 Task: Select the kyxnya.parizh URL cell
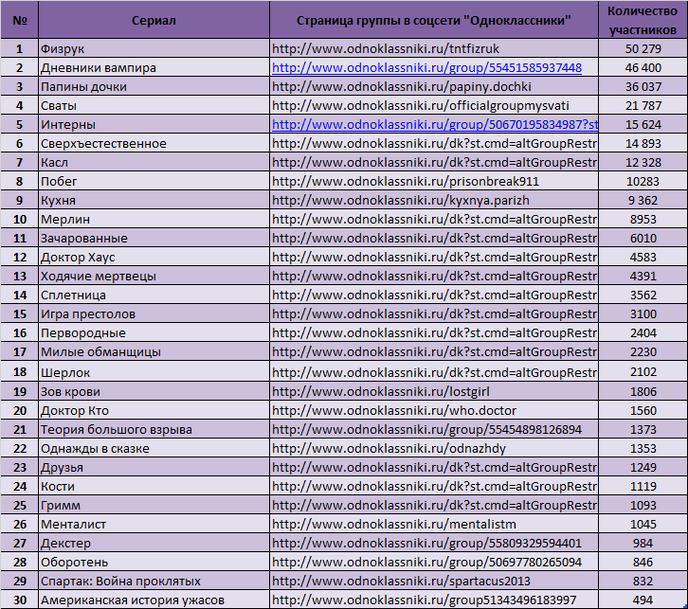pyautogui.click(x=434, y=200)
